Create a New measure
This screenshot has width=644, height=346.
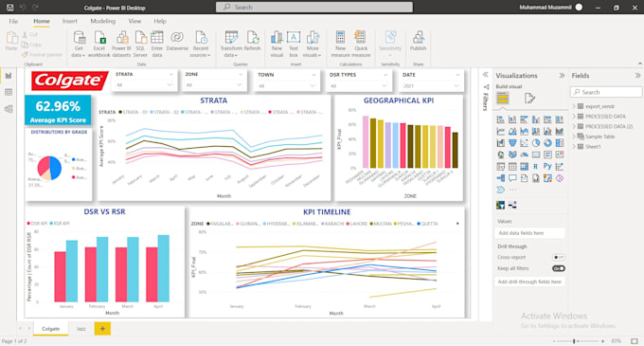pos(341,44)
